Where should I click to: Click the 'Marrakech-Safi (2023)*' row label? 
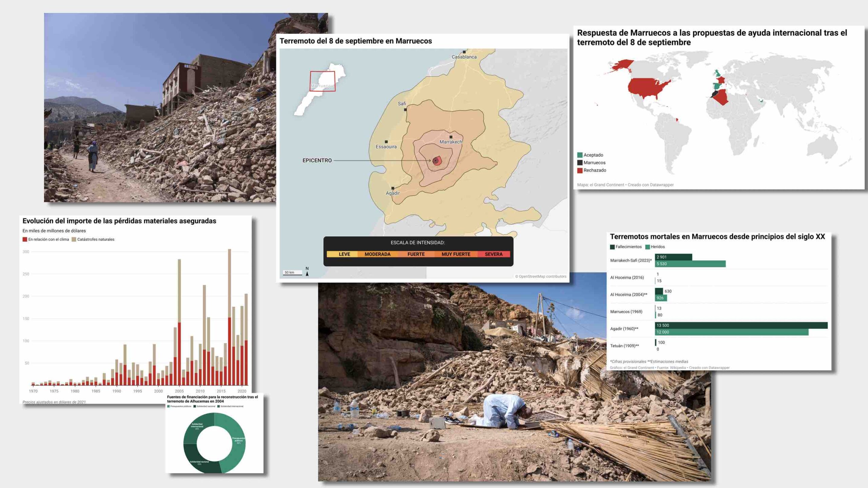(631, 260)
